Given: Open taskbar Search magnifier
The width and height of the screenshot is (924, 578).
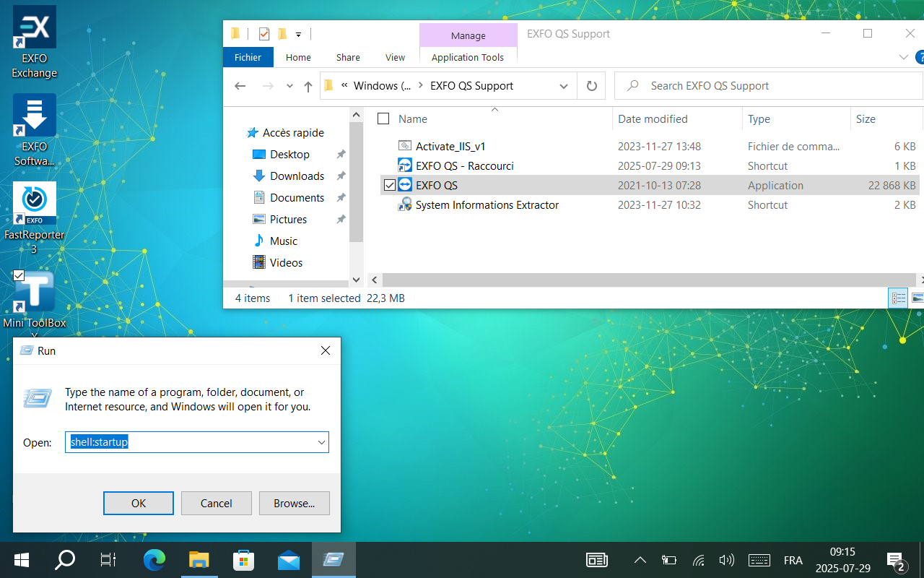Looking at the screenshot, I should pos(65,560).
